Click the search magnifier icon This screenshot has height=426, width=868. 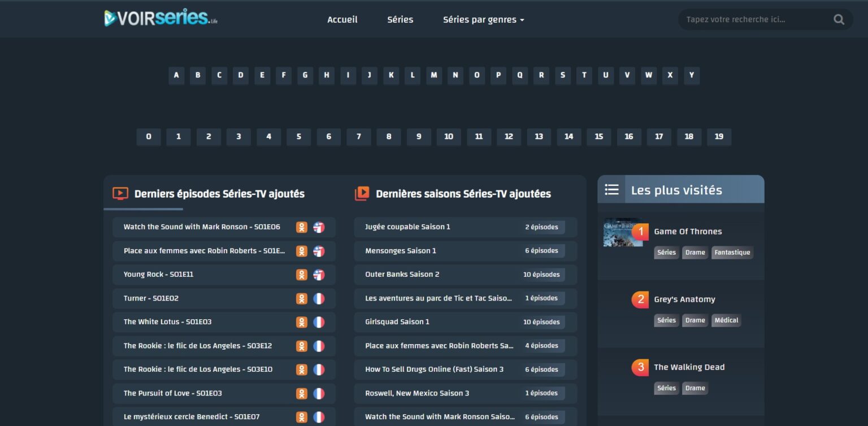coord(839,20)
